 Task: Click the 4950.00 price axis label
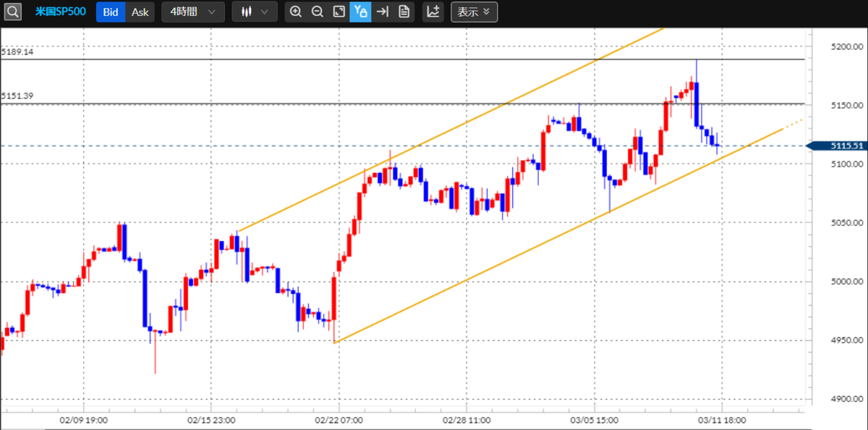[x=848, y=340]
